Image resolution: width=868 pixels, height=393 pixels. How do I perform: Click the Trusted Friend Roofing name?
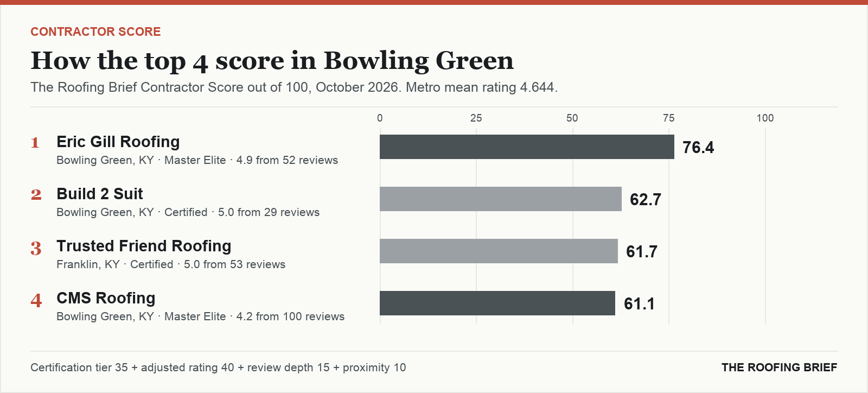tap(144, 246)
